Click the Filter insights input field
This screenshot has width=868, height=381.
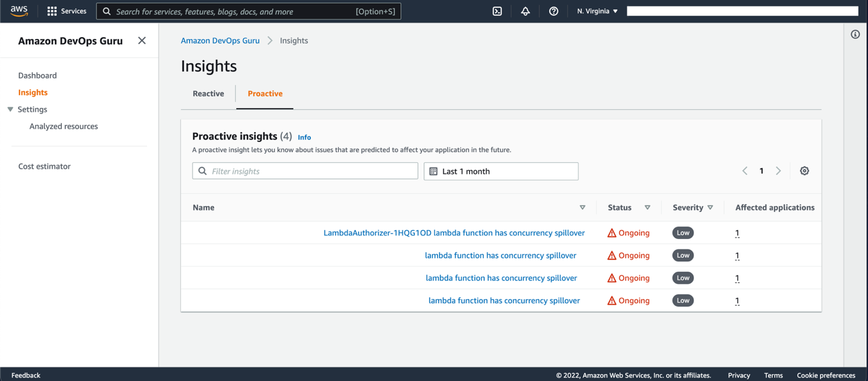(x=304, y=171)
